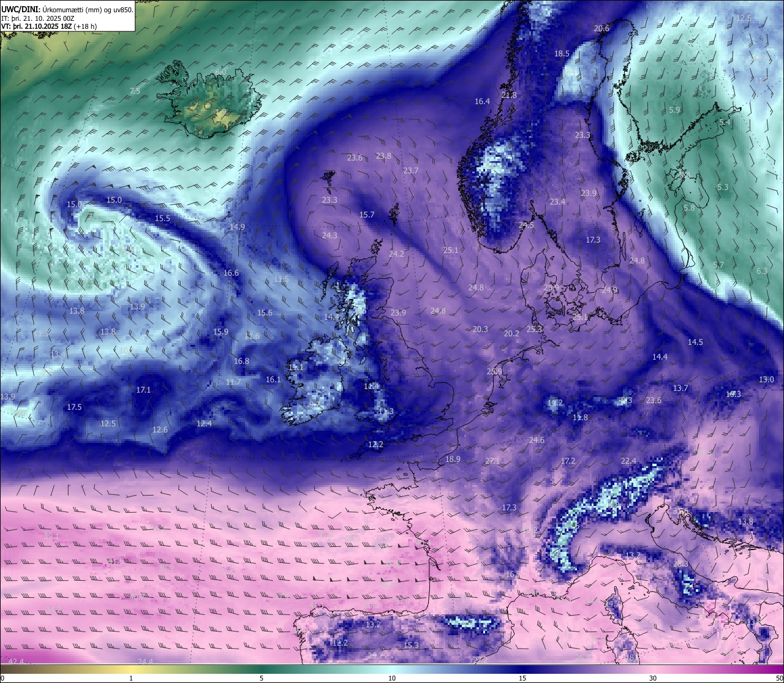Select the 13.0 value label
784x683 pixels.
[766, 379]
